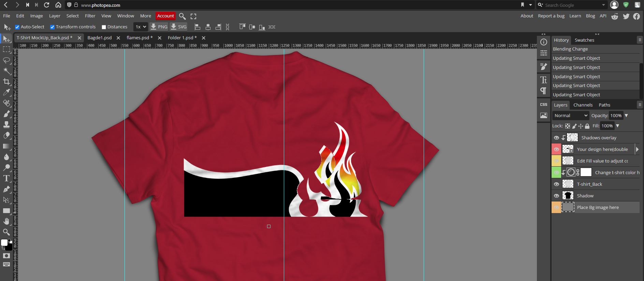Viewport: 644px width, 281px height.
Task: Open the Report a bug link
Action: pyautogui.click(x=551, y=16)
